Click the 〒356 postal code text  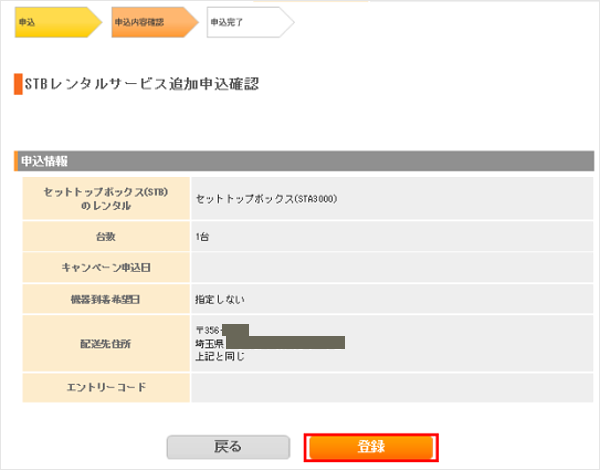point(208,329)
